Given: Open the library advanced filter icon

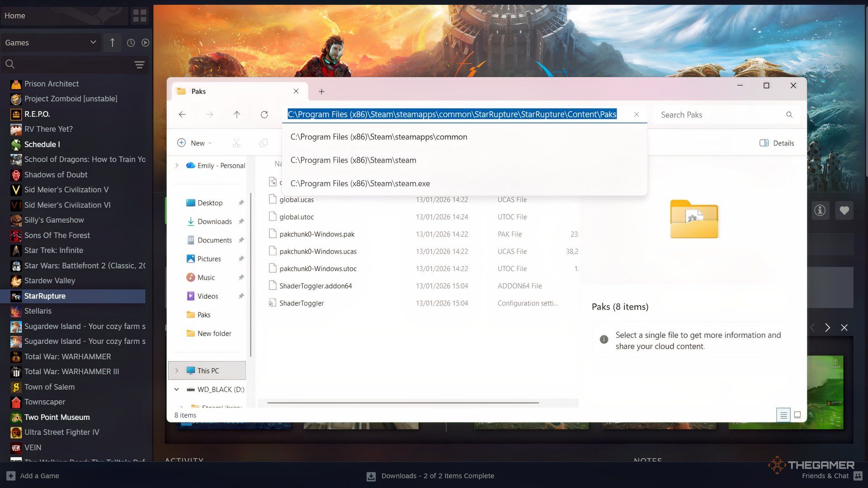Looking at the screenshot, I should pos(139,65).
